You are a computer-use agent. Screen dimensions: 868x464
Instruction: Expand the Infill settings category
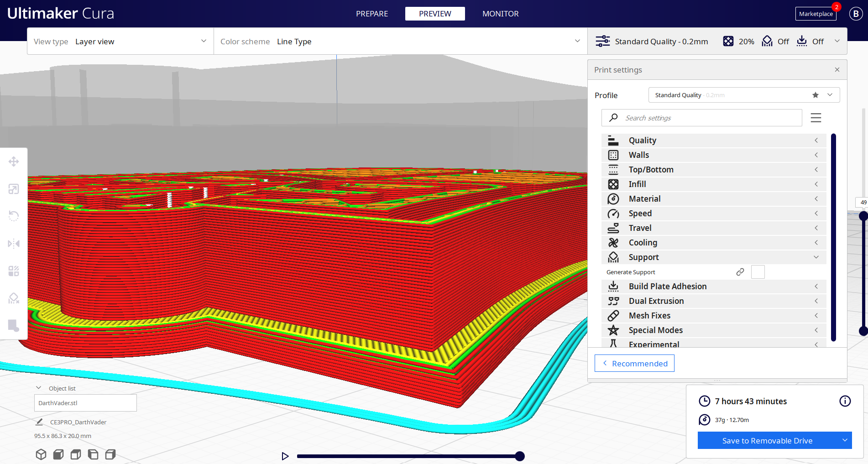714,184
